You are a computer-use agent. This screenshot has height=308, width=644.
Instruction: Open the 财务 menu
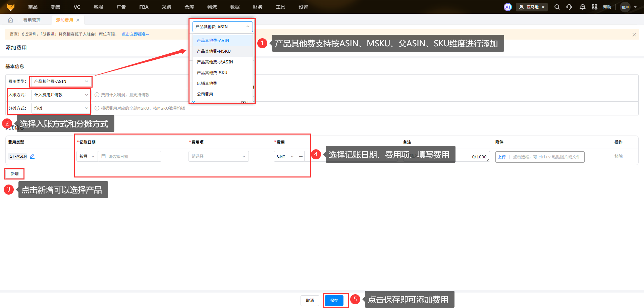(258, 7)
